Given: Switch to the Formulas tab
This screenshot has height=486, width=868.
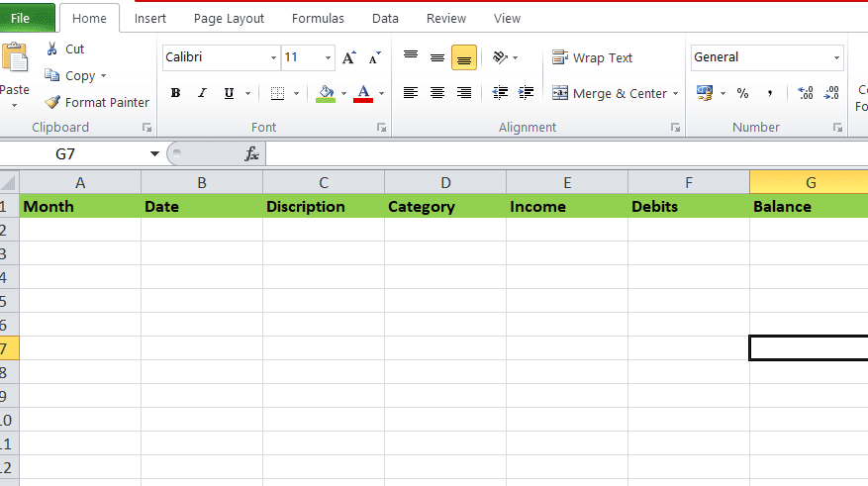Looking at the screenshot, I should tap(318, 18).
